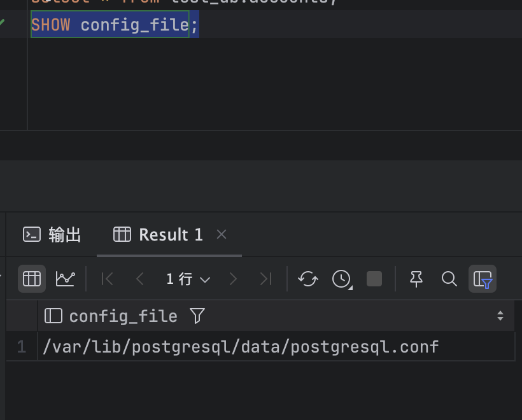Go to the first page of results
The height and width of the screenshot is (420, 522).
coord(108,279)
